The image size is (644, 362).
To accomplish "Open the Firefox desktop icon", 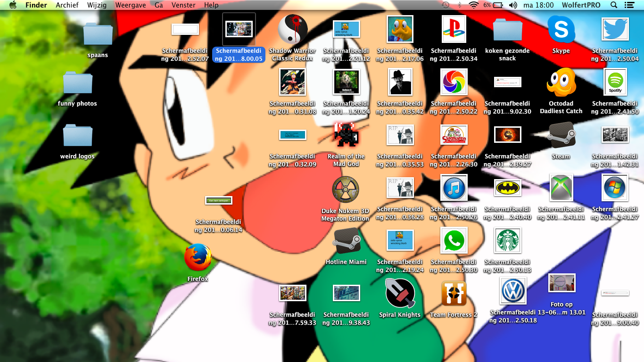I will coord(198,257).
